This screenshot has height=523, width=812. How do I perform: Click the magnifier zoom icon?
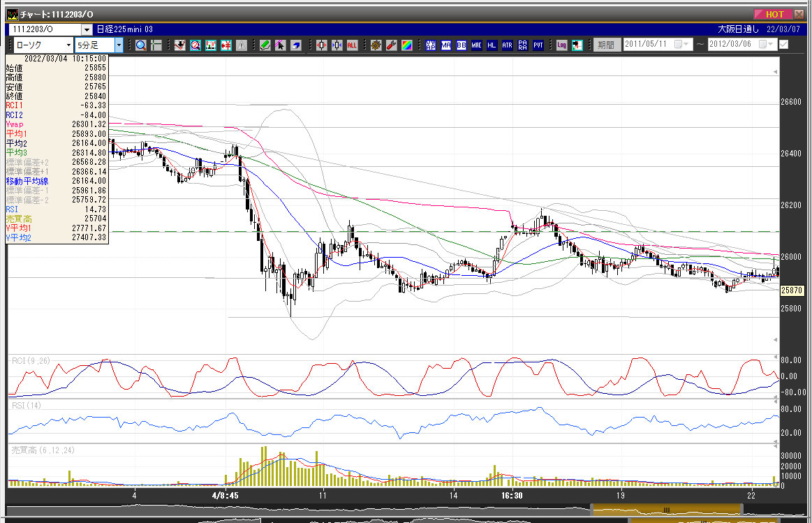point(141,45)
